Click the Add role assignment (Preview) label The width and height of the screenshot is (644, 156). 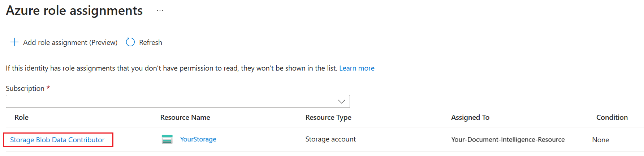(70, 42)
